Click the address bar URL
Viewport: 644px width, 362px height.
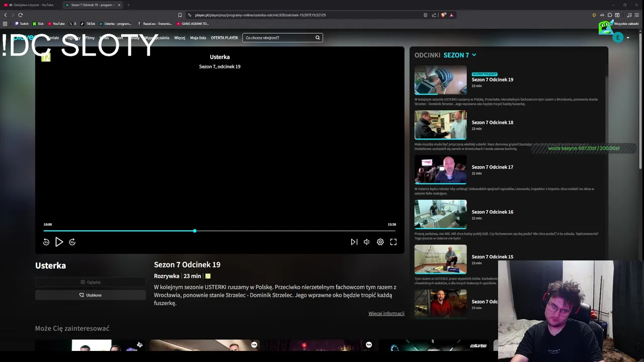[260, 15]
